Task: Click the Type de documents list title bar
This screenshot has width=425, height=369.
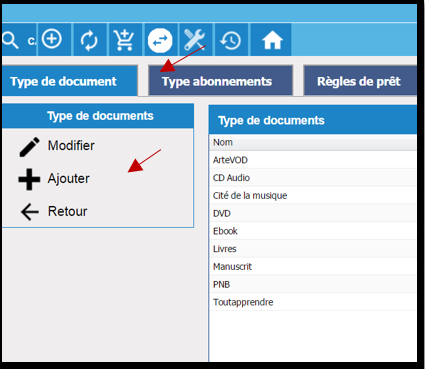Action: coord(313,120)
